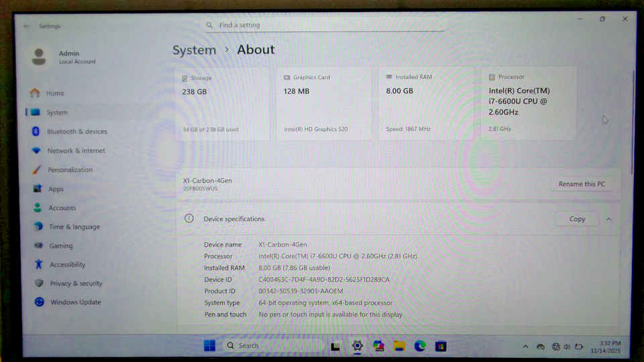Select the Apps settings category
The height and width of the screenshot is (362, 644).
(x=56, y=189)
